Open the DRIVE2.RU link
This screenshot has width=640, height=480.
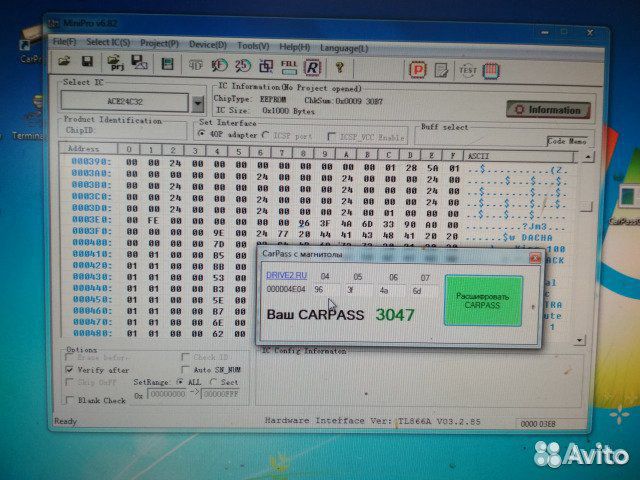282,275
